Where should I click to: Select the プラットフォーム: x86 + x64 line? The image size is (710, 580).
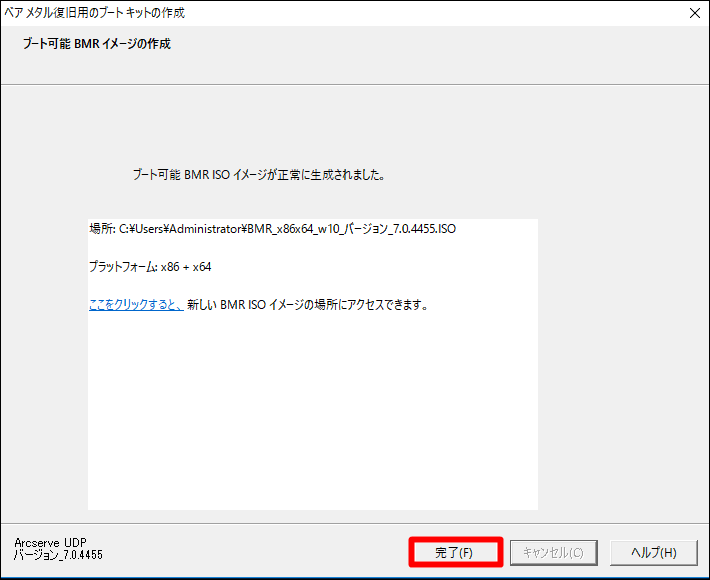coord(150,267)
